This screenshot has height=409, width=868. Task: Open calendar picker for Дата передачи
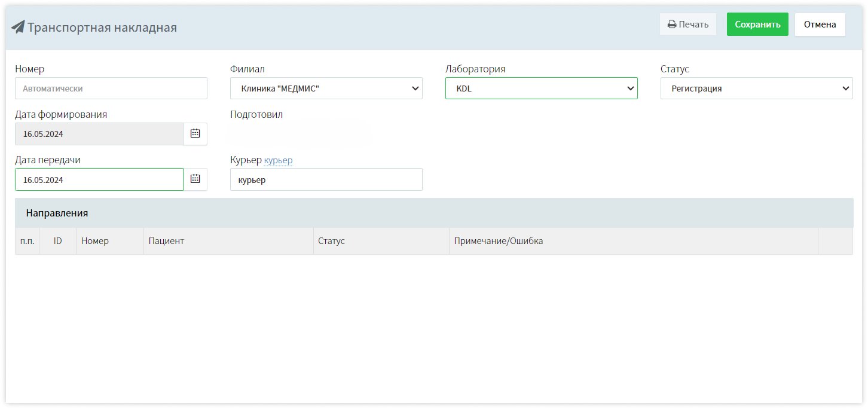(x=195, y=179)
